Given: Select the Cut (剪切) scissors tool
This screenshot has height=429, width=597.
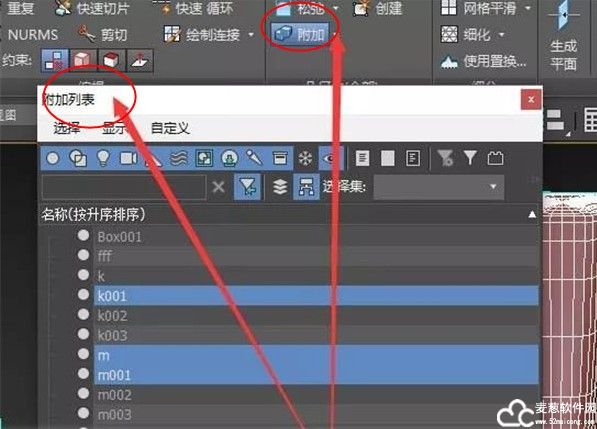Looking at the screenshot, I should (x=102, y=35).
